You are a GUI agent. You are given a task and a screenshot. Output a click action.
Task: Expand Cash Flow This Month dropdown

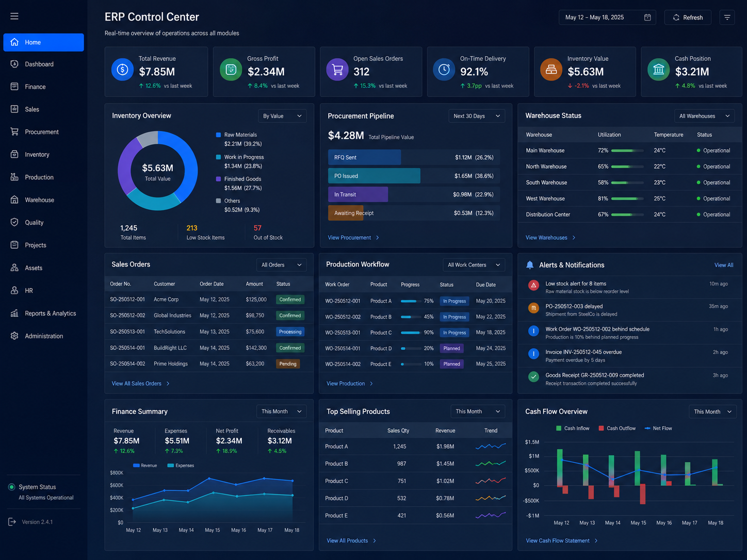pos(712,411)
